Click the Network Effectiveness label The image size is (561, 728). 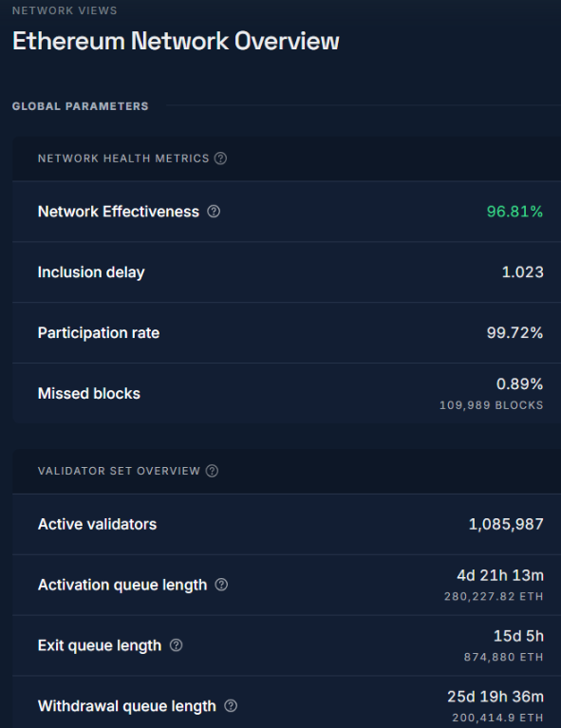tap(119, 212)
